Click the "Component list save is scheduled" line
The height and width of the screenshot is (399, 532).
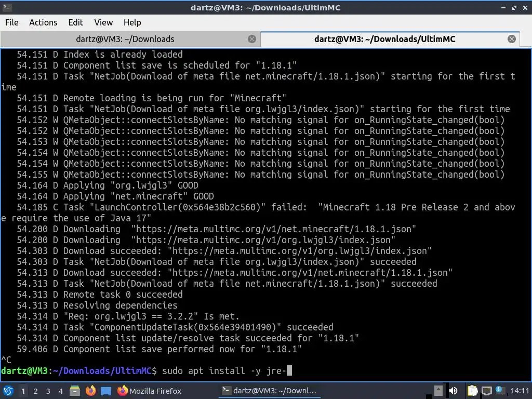click(157, 65)
